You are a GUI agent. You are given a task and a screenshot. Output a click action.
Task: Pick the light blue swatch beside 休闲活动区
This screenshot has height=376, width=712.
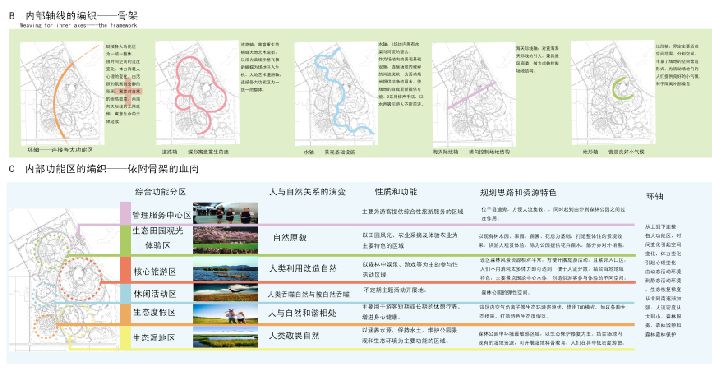125,293
